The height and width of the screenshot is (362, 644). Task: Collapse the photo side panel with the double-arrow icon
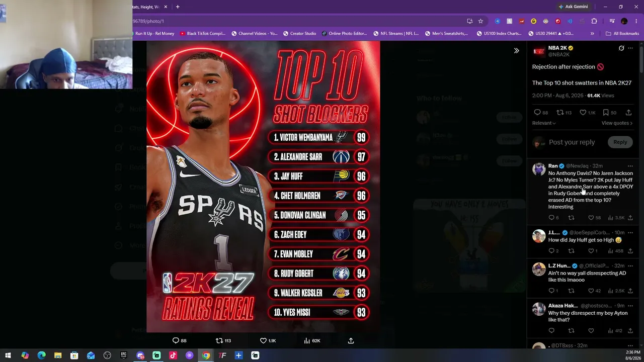tap(516, 50)
